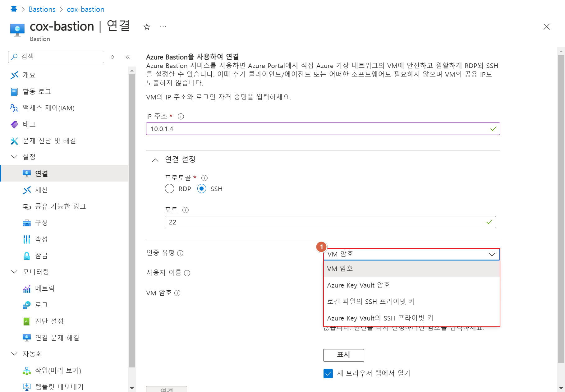Collapse the 설정 sidebar section
Screen dimensions: 565x392
click(14, 157)
